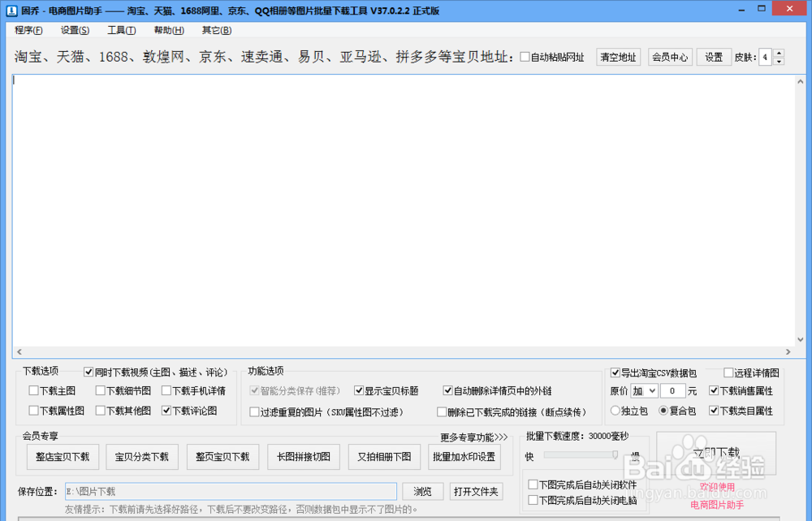Screen dimensions: 812x521
Task: Toggle 导出淘宝CSV数据包 checkbox
Action: [x=615, y=372]
